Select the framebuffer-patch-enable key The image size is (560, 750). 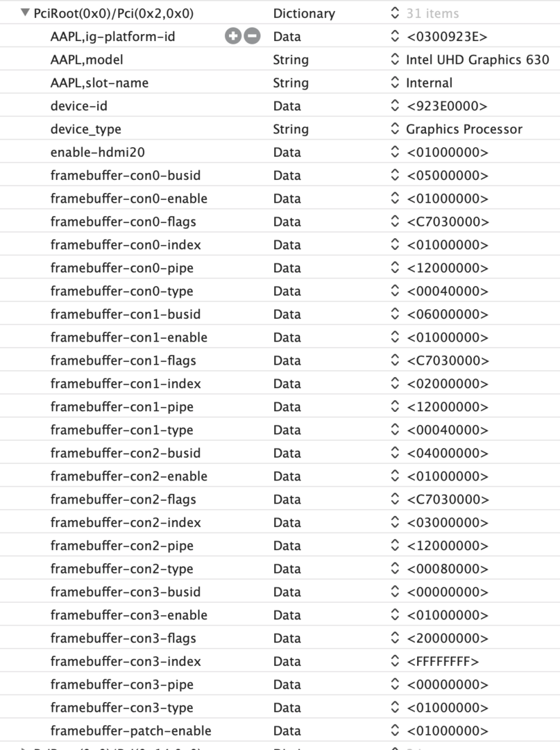pyautogui.click(x=130, y=731)
